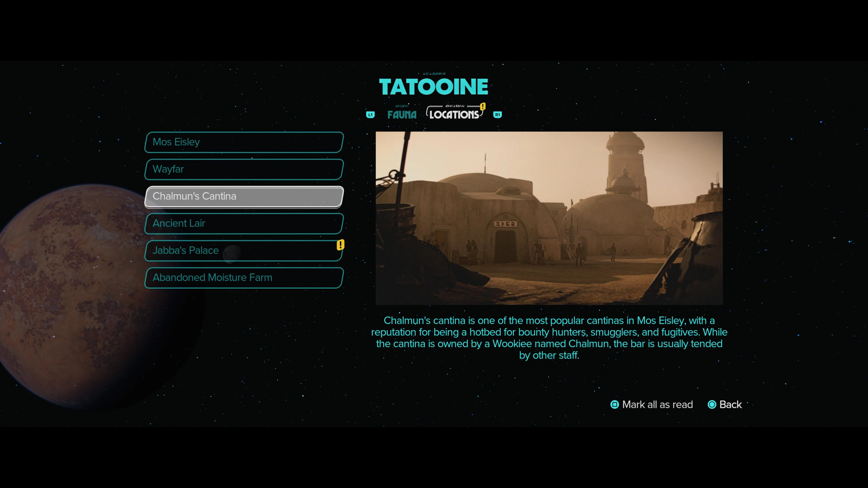This screenshot has width=868, height=488.
Task: Select the Abandoned Moisture Farm entry
Action: click(244, 277)
